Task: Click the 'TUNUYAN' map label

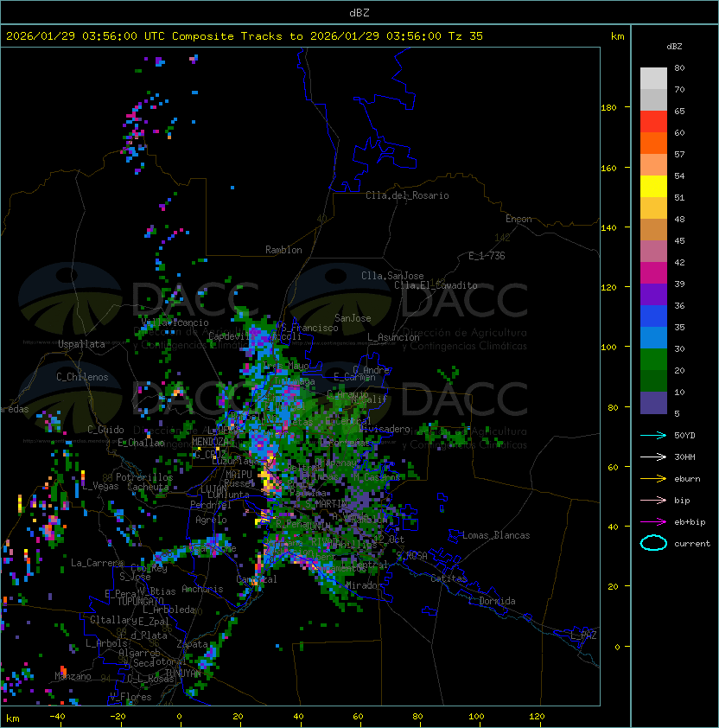Action: (183, 674)
